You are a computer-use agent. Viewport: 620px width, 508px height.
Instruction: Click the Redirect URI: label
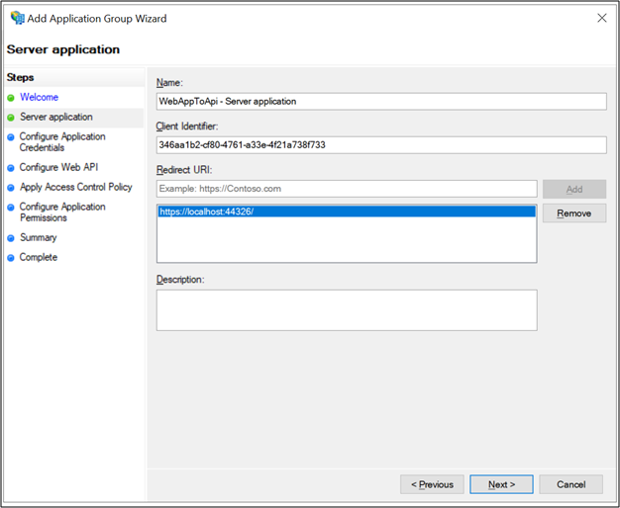[x=184, y=170]
